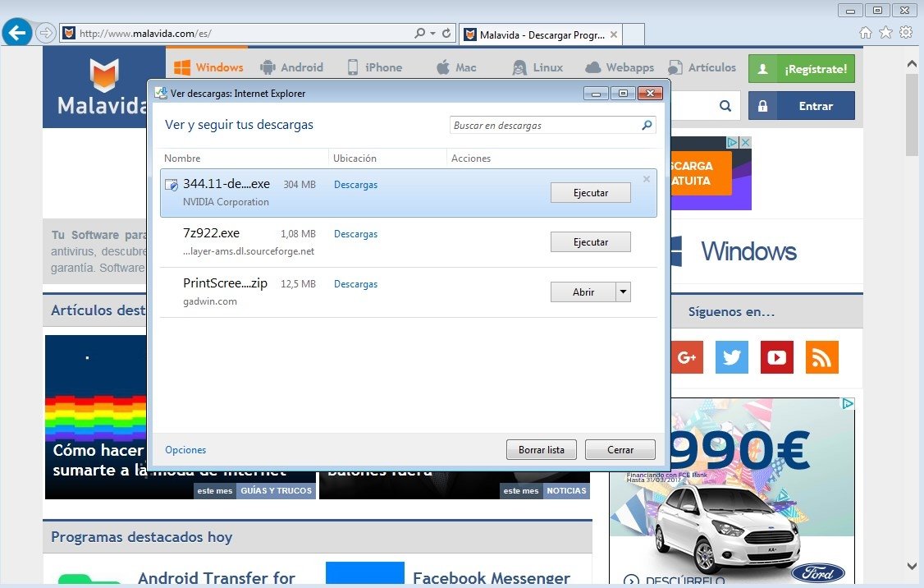Open a new blank browser tab
This screenshot has width=924, height=588.
(634, 34)
